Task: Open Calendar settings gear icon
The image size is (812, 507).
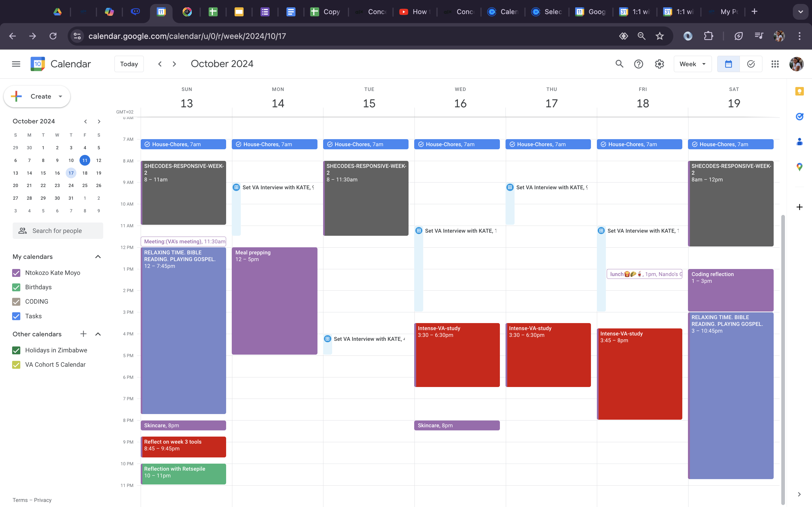Action: (x=659, y=64)
